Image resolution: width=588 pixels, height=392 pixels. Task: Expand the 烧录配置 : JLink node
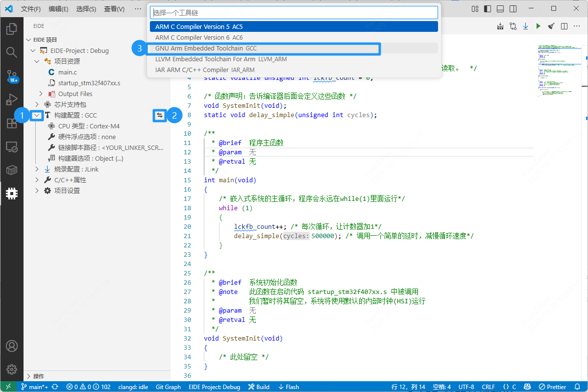[x=37, y=169]
